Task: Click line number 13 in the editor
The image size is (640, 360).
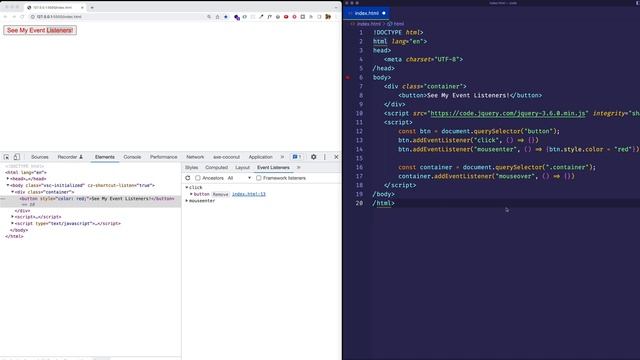Action: click(359, 140)
